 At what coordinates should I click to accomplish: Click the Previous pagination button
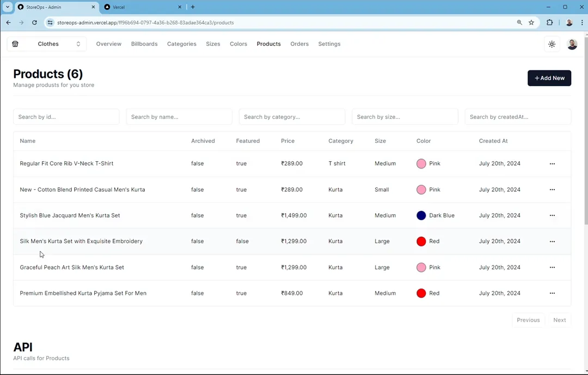click(x=528, y=320)
